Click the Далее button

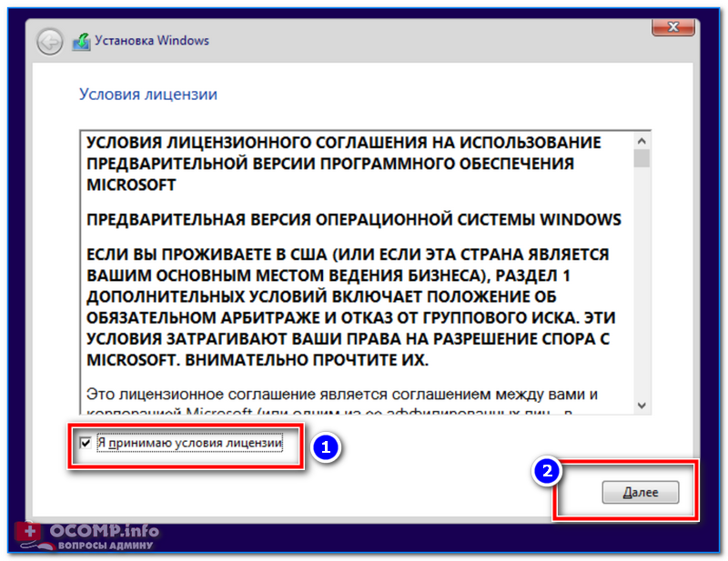click(641, 492)
